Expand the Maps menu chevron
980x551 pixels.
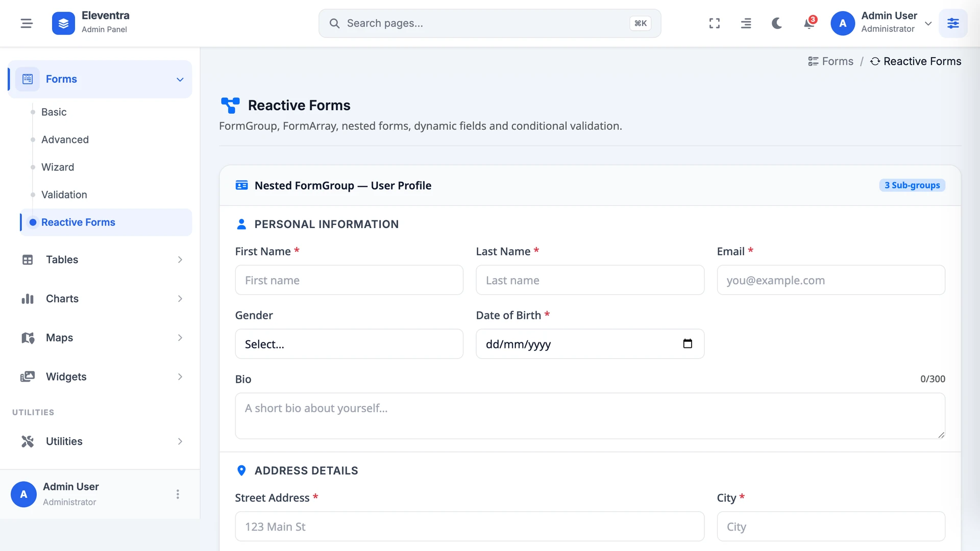coord(180,338)
